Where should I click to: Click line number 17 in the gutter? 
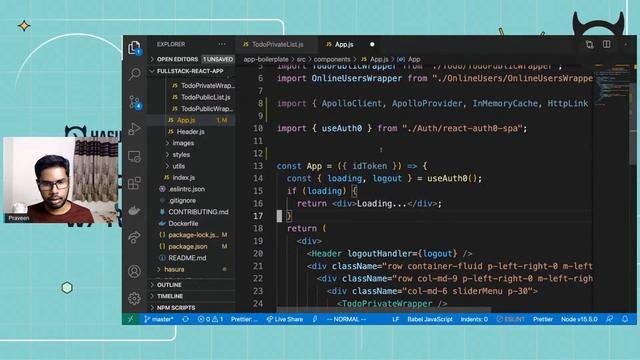point(258,216)
